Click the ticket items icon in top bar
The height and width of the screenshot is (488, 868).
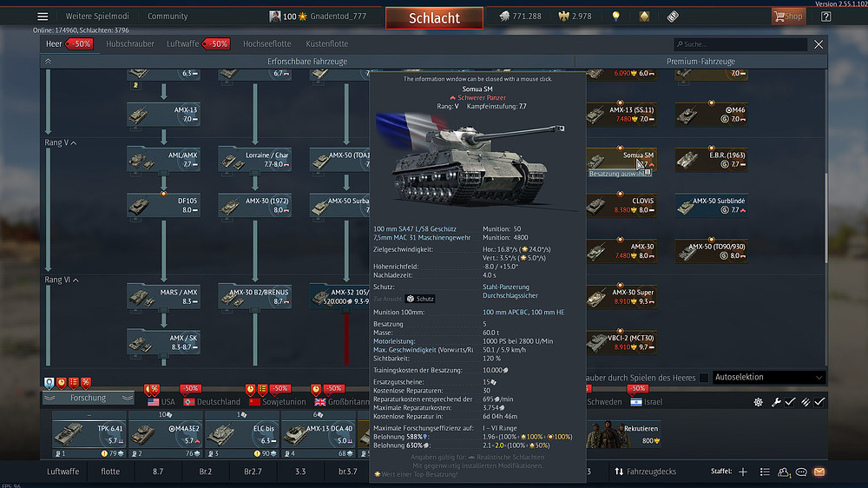coord(673,16)
